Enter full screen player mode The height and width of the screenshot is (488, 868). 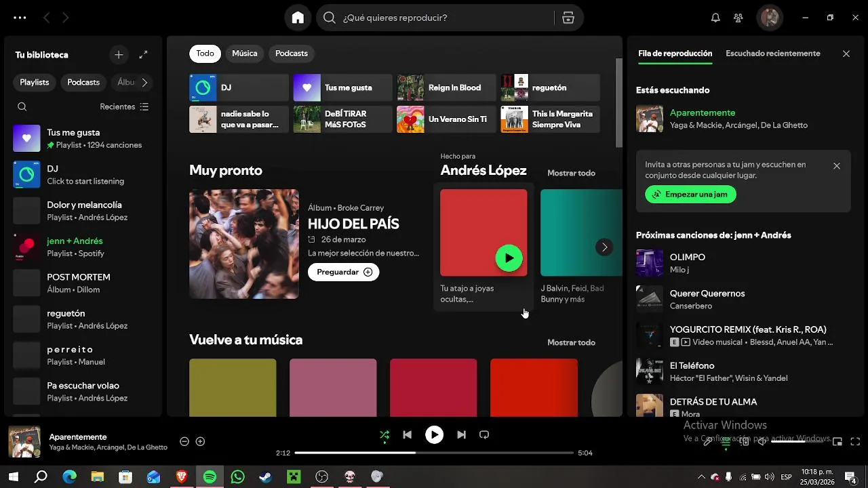tap(856, 442)
